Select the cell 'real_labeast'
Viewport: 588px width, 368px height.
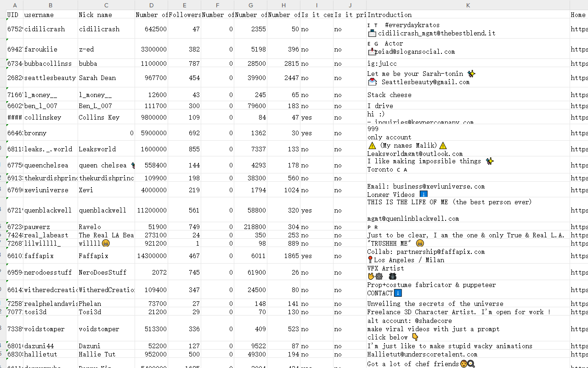[51, 235]
